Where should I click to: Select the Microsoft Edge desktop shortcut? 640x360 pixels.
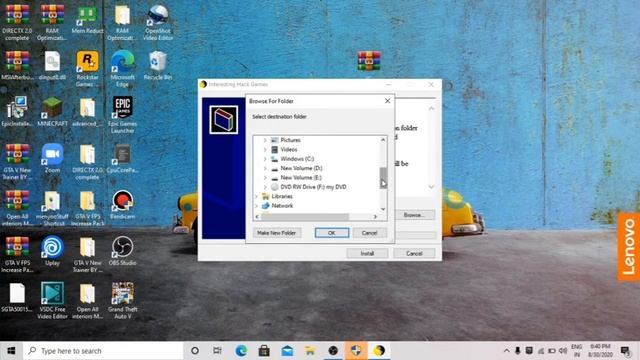pyautogui.click(x=122, y=61)
